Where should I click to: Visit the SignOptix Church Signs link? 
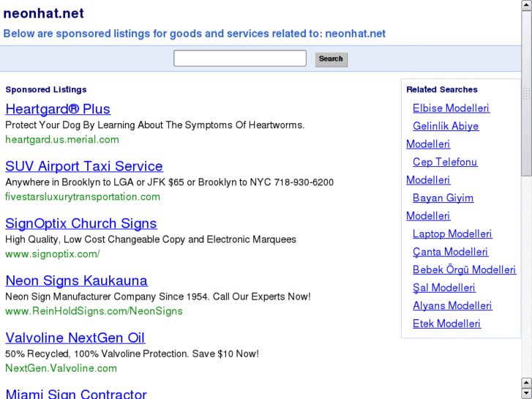click(81, 223)
